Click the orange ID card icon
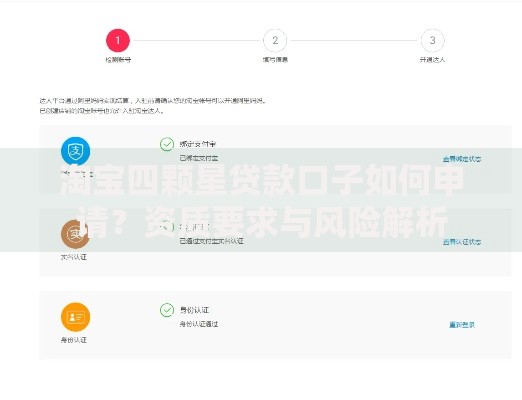The height and width of the screenshot is (400, 522). click(x=76, y=317)
